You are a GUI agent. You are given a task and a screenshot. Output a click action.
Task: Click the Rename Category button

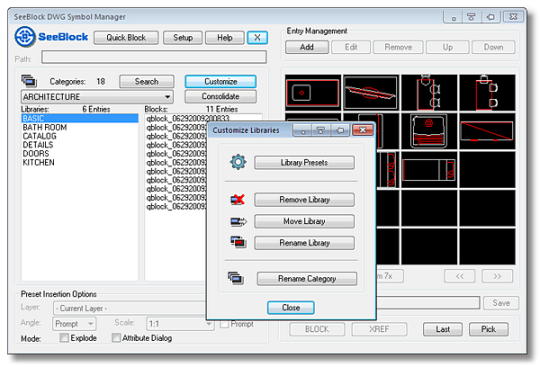[307, 279]
